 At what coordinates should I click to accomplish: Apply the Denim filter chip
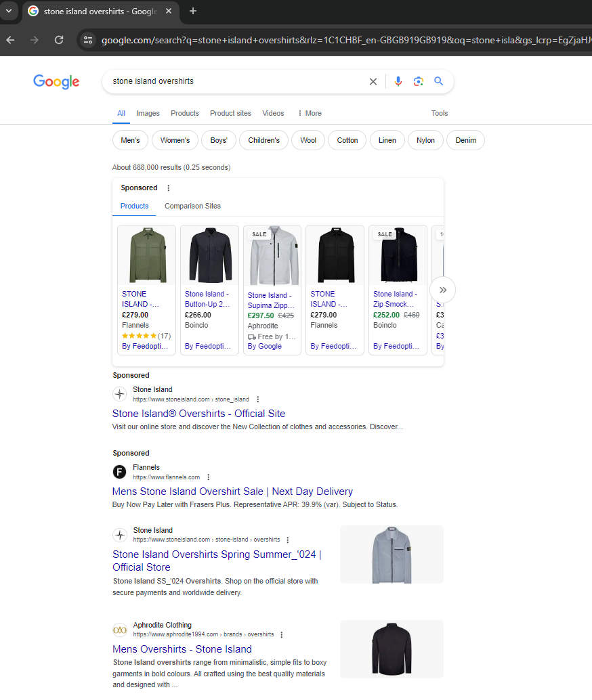click(465, 140)
